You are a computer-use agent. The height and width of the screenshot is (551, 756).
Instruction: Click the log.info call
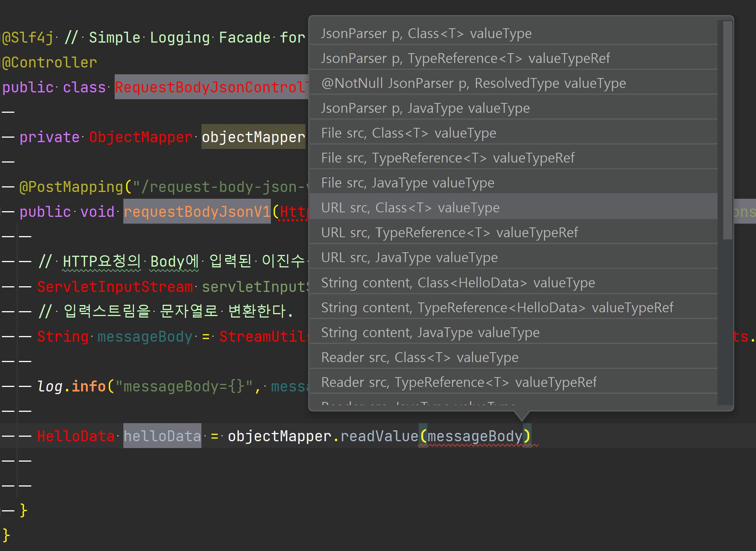(x=71, y=386)
